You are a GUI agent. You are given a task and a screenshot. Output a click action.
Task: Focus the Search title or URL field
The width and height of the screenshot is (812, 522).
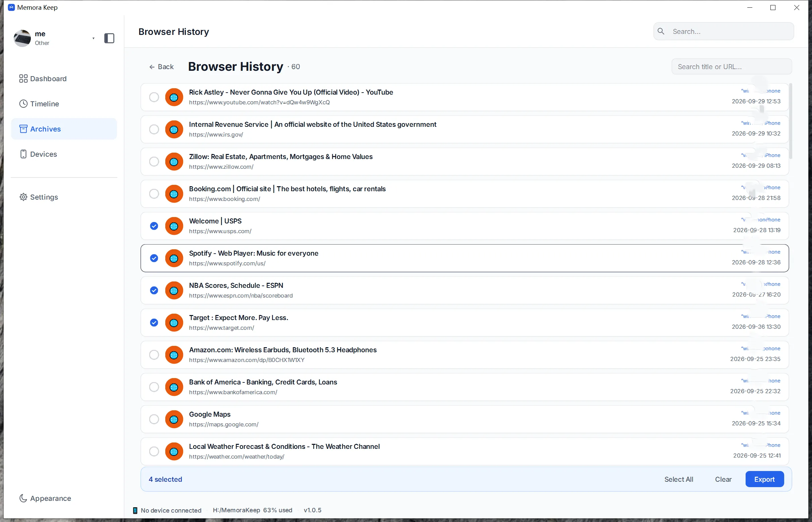tap(732, 67)
